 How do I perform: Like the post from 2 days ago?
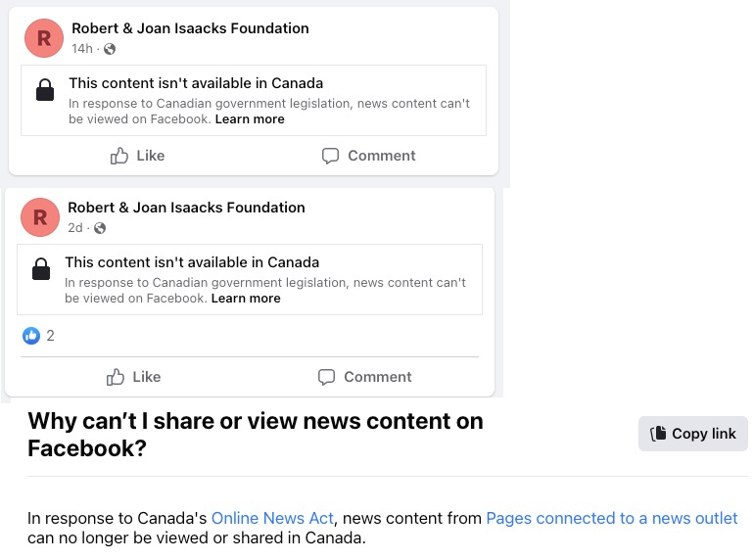[133, 377]
